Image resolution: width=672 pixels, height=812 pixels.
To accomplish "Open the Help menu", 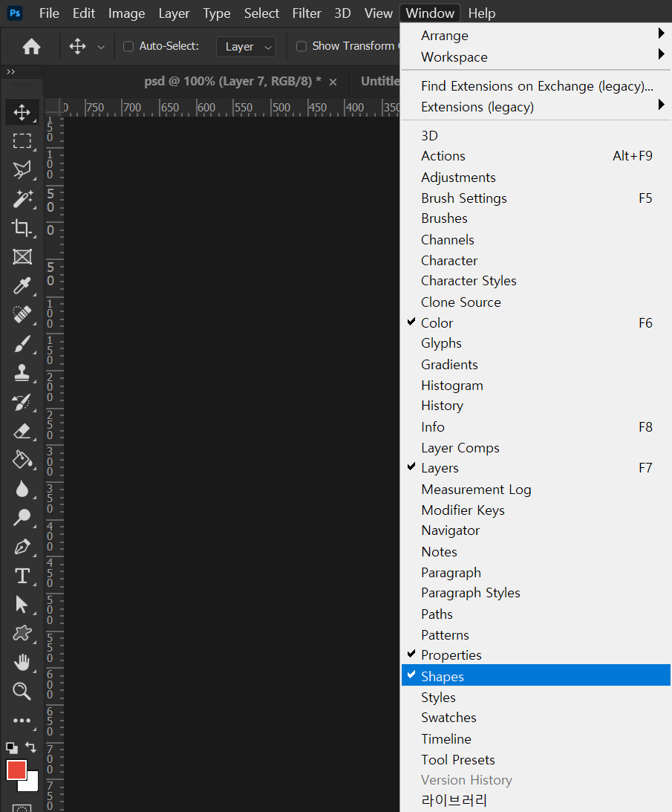I will click(481, 13).
